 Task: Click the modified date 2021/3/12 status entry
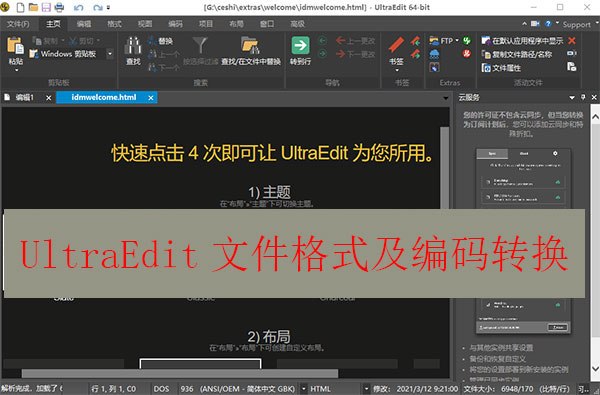point(416,389)
